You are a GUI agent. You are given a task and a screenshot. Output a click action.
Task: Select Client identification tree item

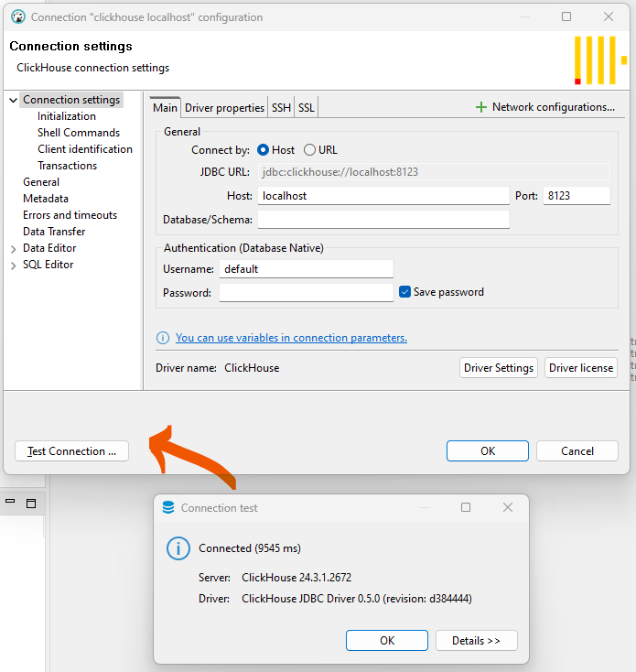(85, 148)
